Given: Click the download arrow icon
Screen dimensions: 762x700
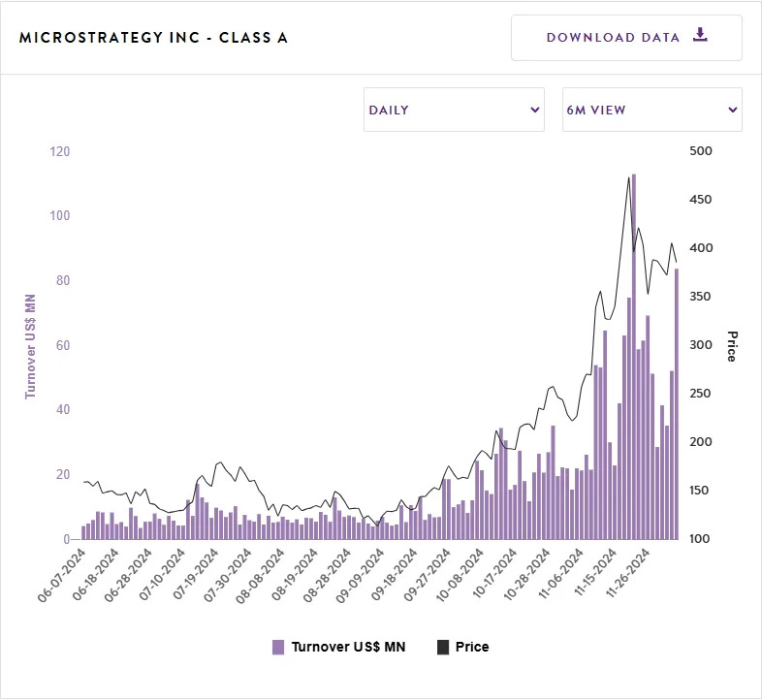Looking at the screenshot, I should tap(700, 35).
